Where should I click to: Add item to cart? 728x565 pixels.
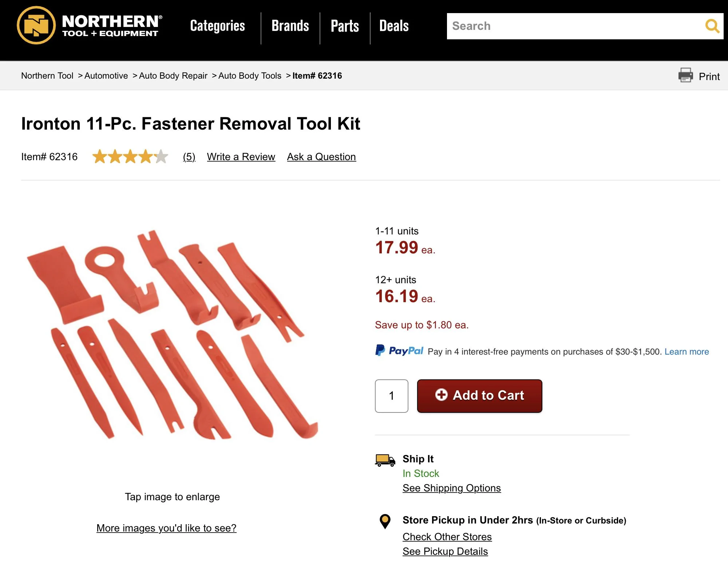[x=479, y=396]
